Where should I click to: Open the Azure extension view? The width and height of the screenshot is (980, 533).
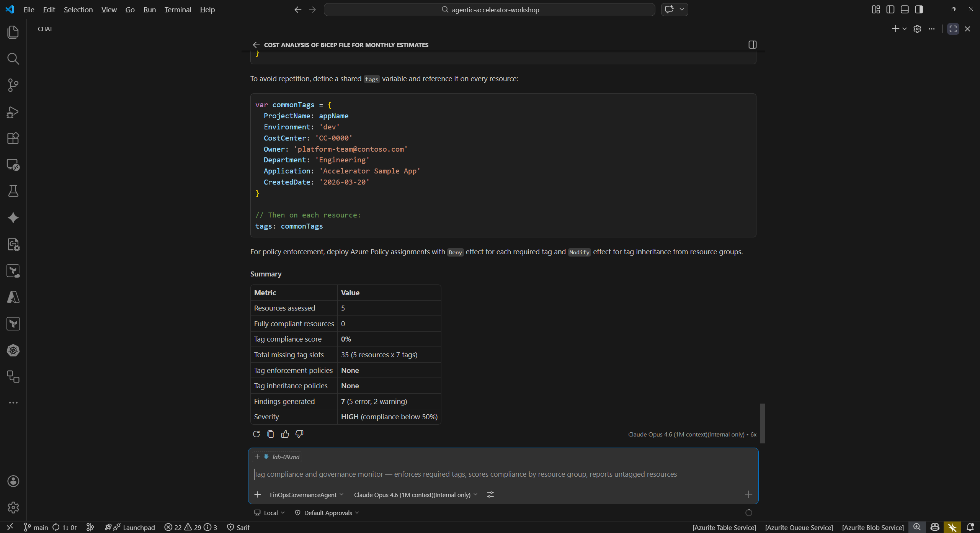13,298
